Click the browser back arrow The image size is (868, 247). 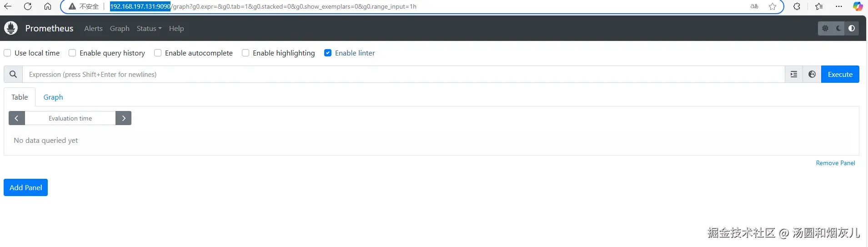8,6
